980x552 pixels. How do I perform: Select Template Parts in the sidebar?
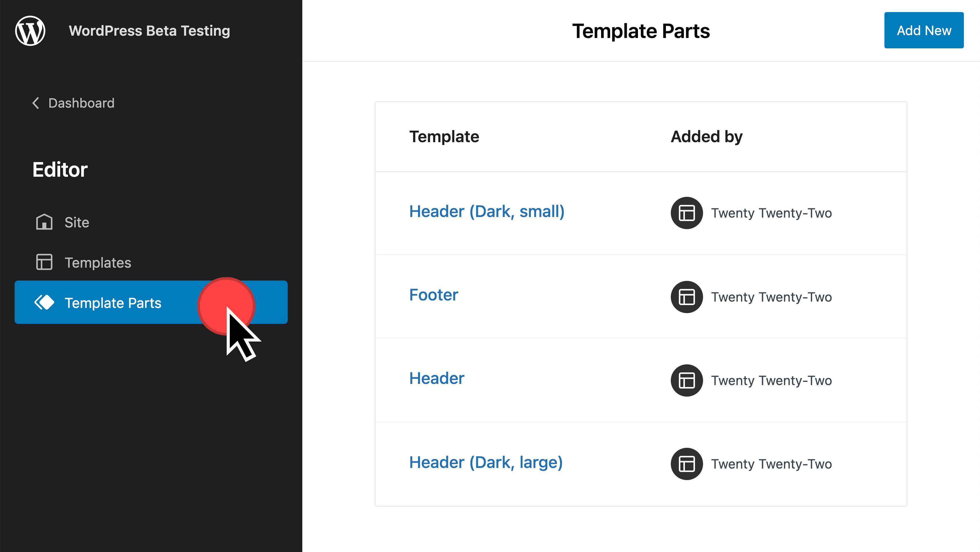click(x=113, y=303)
